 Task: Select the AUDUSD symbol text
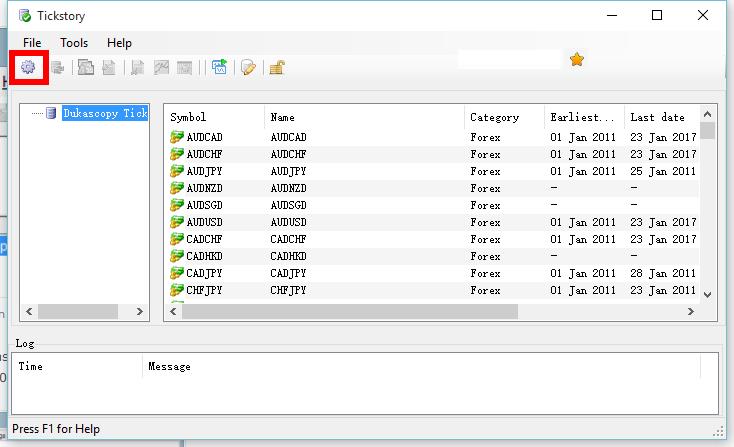(204, 222)
